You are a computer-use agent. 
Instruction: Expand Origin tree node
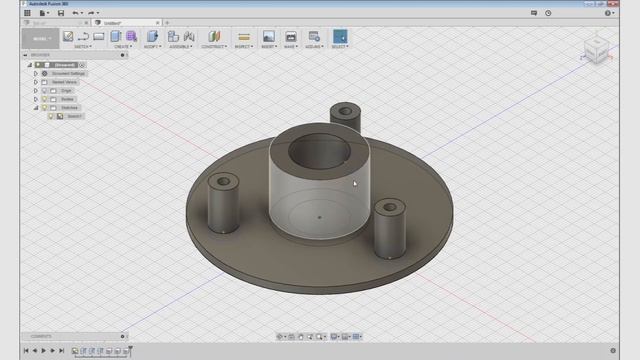tap(36, 91)
